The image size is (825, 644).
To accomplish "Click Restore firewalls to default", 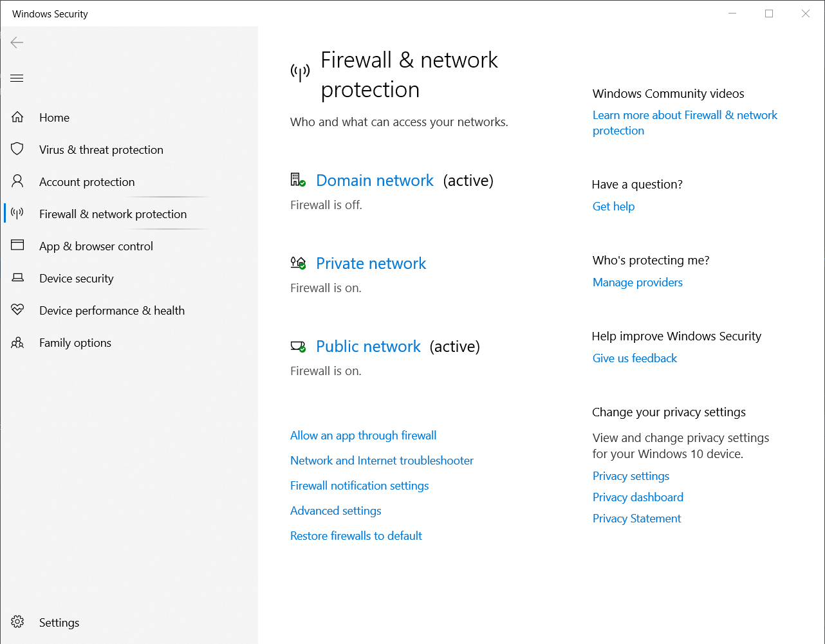I will 356,535.
